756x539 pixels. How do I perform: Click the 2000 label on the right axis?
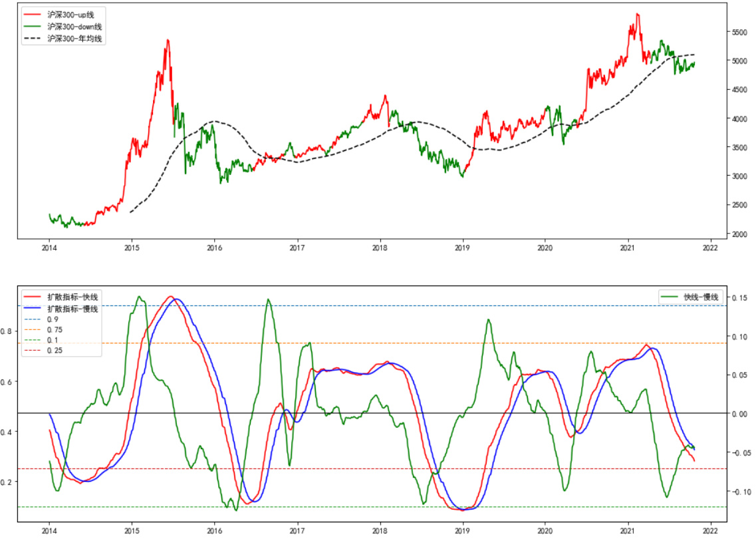click(743, 234)
